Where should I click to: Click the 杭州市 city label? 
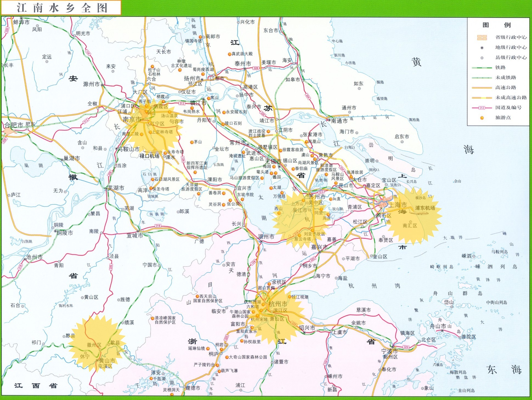pos(278,304)
